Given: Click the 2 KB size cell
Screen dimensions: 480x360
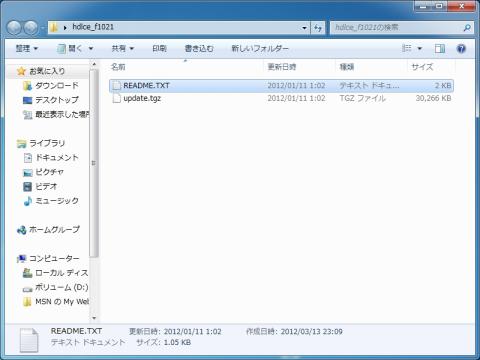Looking at the screenshot, I should (443, 86).
